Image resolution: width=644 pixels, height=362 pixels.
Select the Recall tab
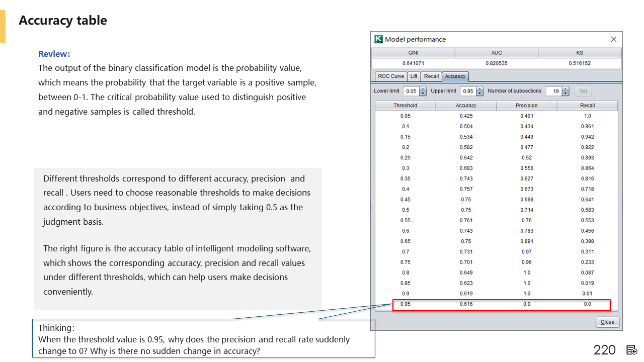click(431, 76)
